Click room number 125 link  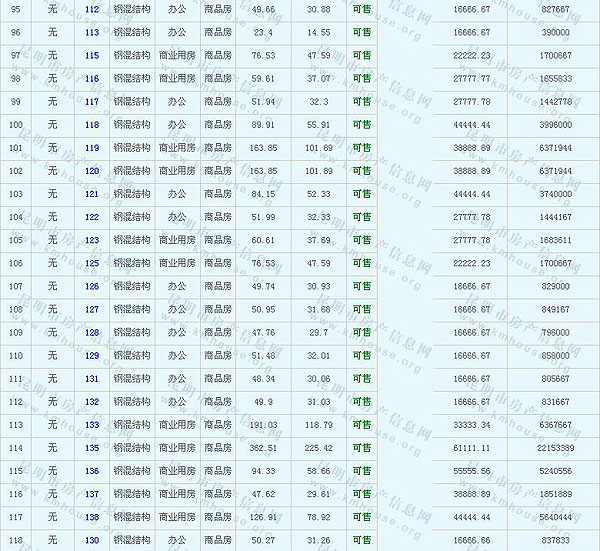point(92,263)
